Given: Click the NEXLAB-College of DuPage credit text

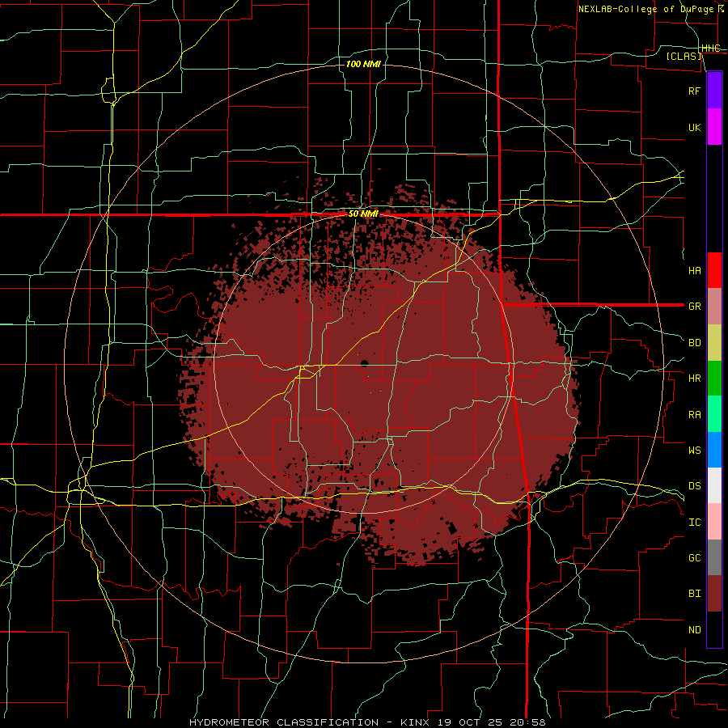Looking at the screenshot, I should coord(650,9).
